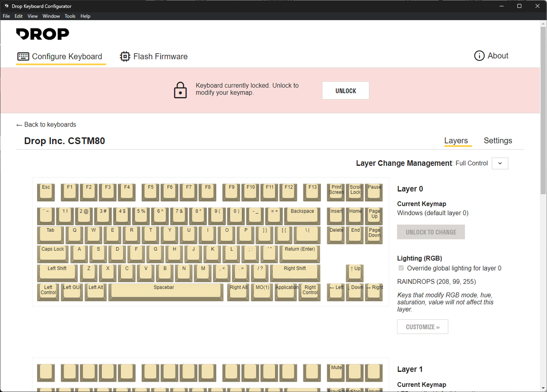Select the Right Control key
Viewport: 547px width, 392px height.
[310, 292]
